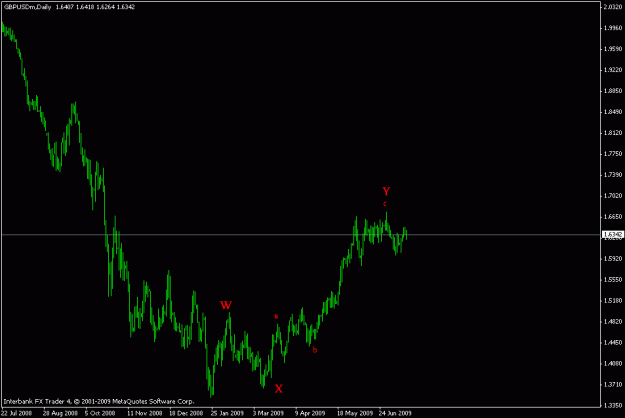Click the GBPUSDm,Daily chart title text
Screen dimensions: 625x418
(28, 7)
